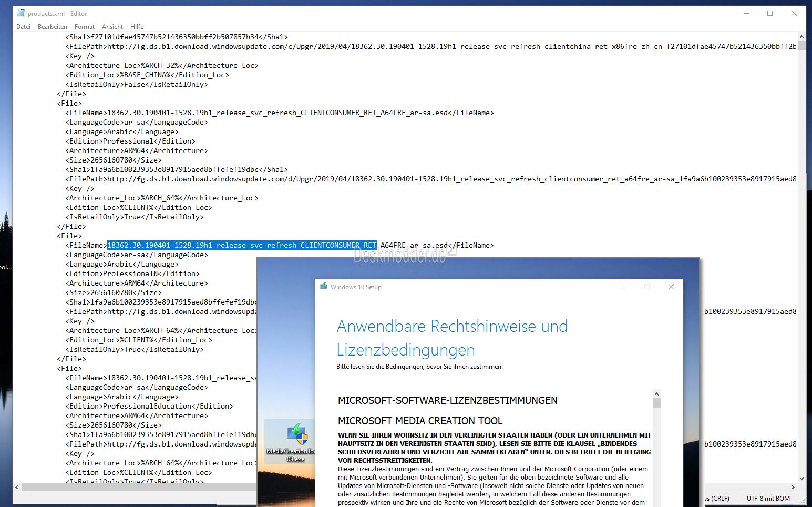Screen dimensions: 812x507
Task: Click license text scrollbar thumb in Setup
Action: [656, 403]
